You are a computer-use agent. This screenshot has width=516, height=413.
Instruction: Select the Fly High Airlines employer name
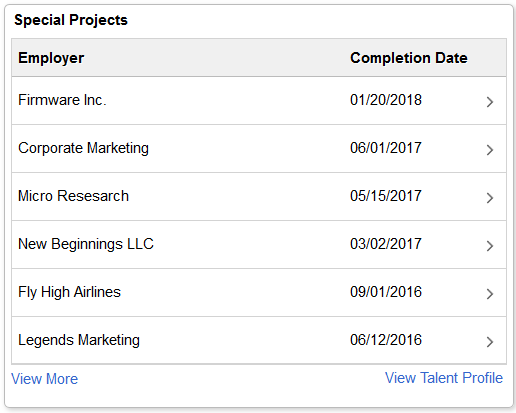(69, 292)
